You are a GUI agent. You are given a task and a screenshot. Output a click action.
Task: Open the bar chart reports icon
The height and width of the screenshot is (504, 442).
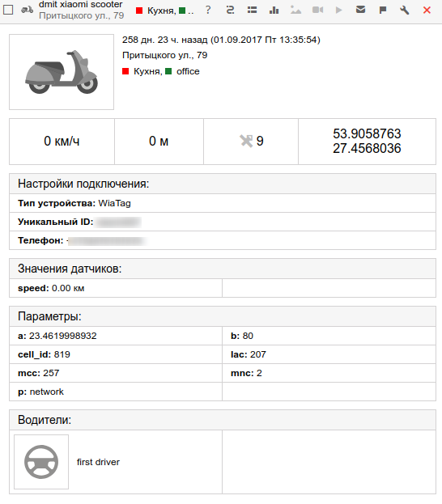click(274, 11)
